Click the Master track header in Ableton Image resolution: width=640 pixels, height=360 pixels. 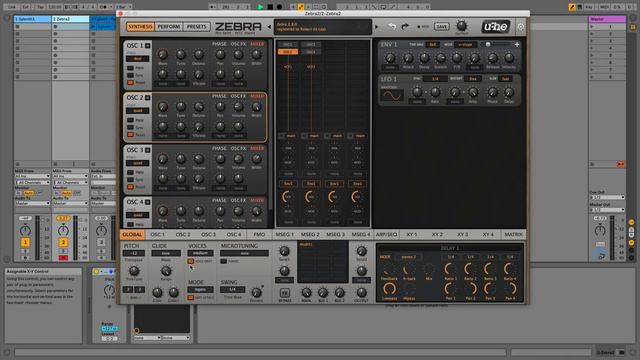click(607, 19)
